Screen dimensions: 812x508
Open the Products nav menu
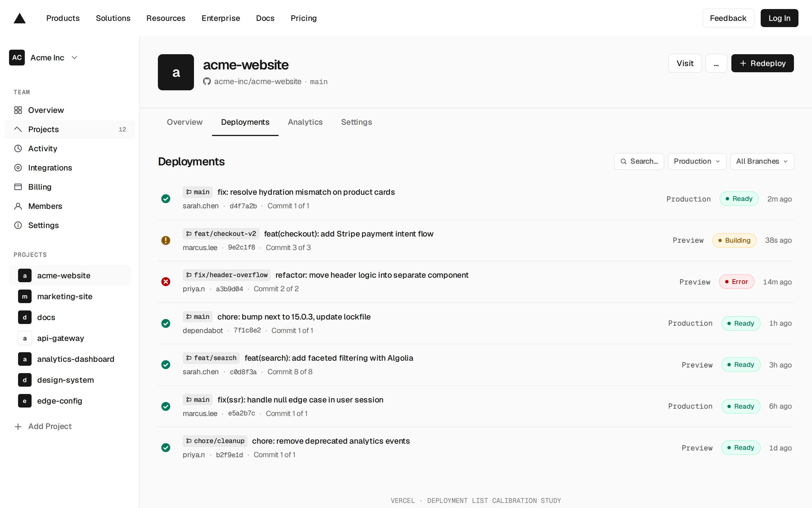63,18
